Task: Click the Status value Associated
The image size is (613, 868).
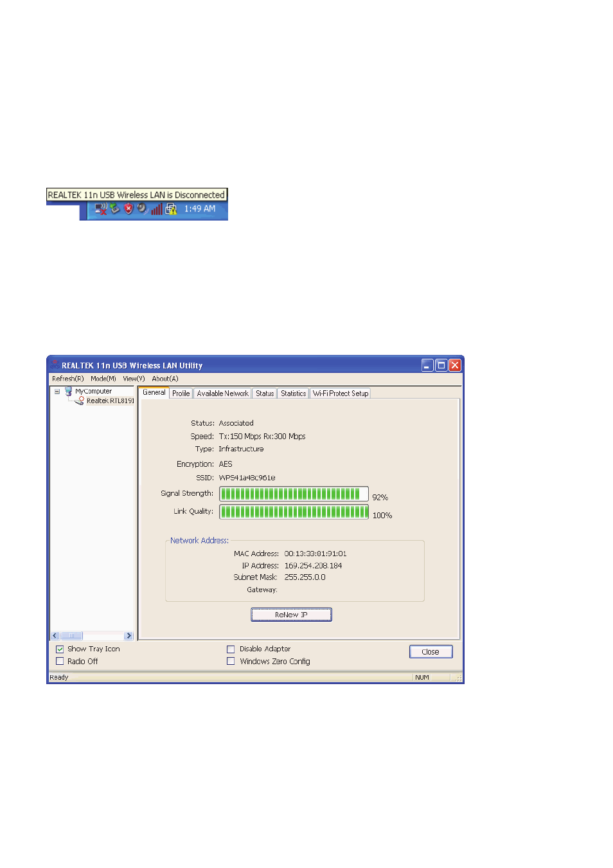Action: [x=236, y=423]
